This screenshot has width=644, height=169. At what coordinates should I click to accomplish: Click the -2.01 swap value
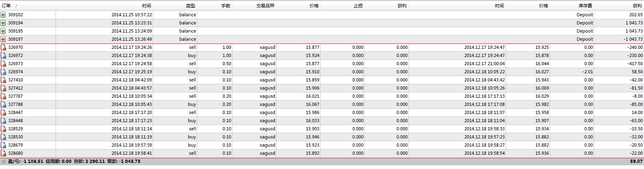coord(588,72)
